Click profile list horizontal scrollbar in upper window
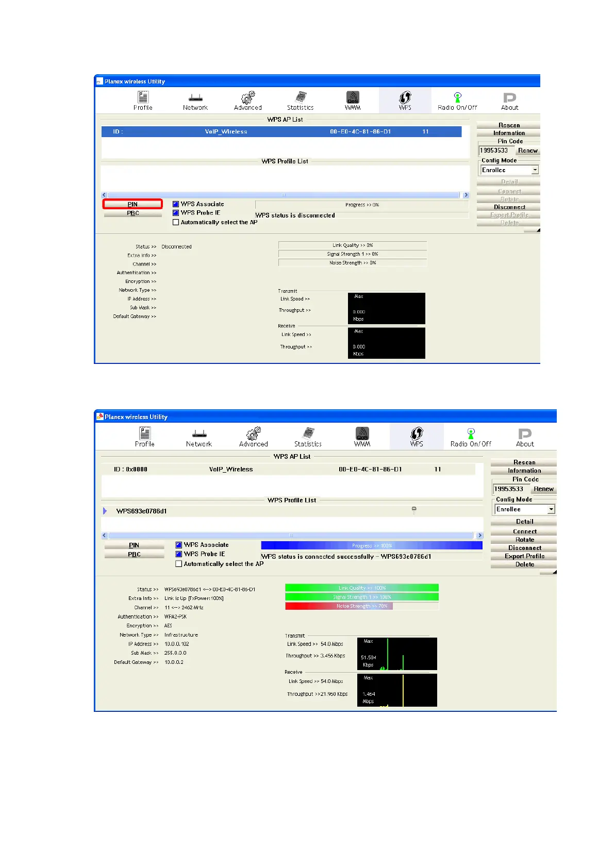This screenshot has width=614, height=868. pos(284,195)
